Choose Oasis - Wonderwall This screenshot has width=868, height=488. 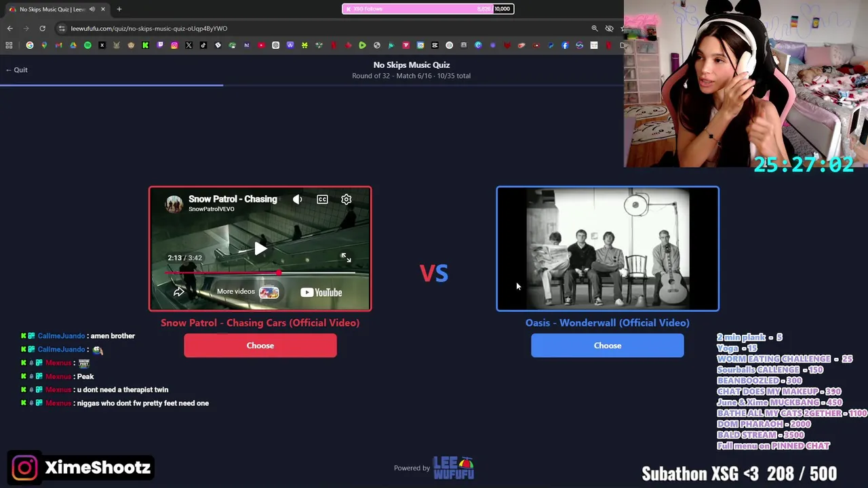point(608,346)
